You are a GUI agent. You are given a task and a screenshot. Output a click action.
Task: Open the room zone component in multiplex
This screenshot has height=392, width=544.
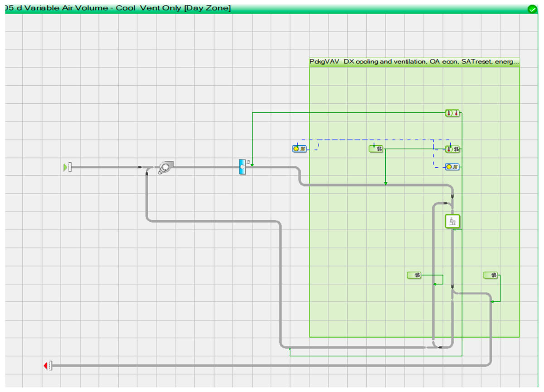(452, 222)
